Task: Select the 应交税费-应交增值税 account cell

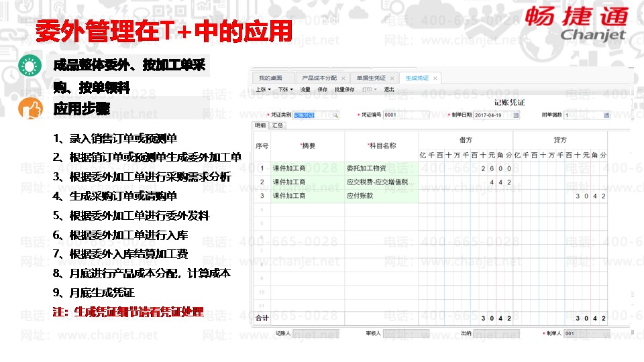Action: (x=382, y=182)
